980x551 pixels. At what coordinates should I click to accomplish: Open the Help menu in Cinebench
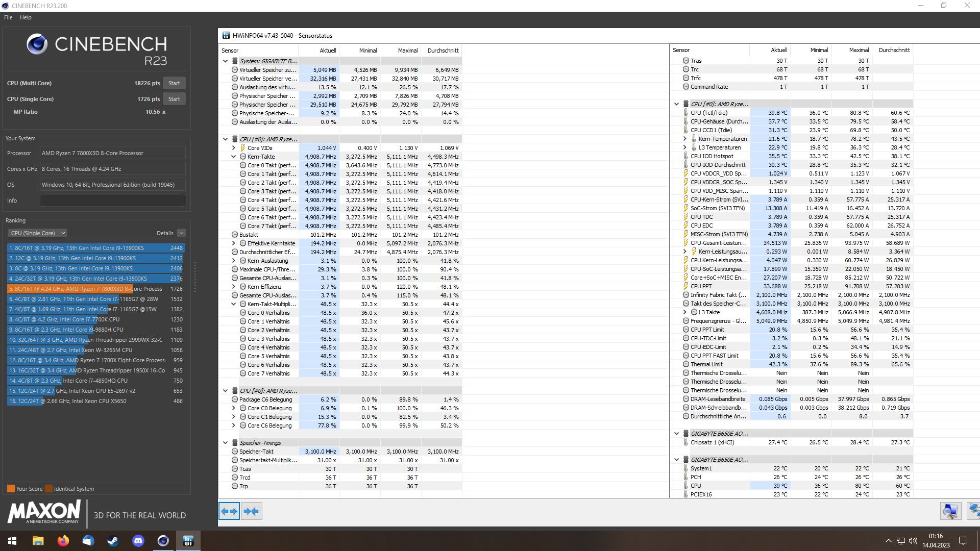coord(26,17)
